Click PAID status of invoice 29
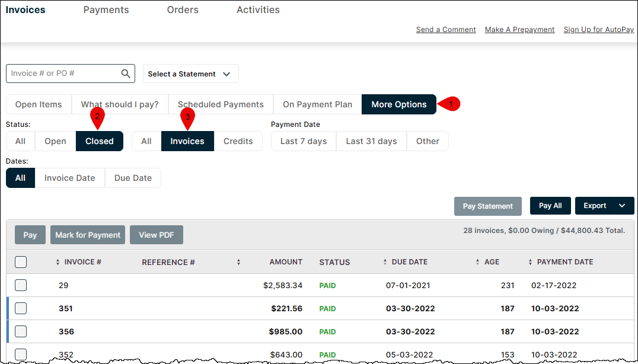Viewport: 638px width, 364px height. click(327, 286)
